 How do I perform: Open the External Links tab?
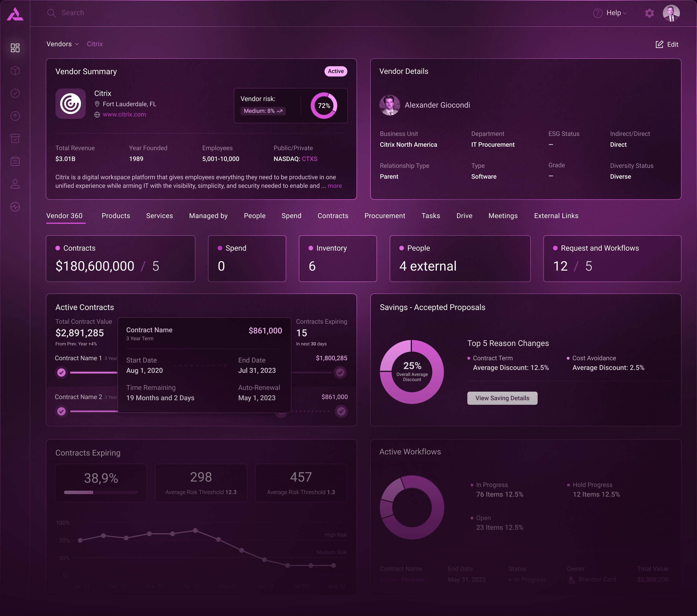click(556, 216)
